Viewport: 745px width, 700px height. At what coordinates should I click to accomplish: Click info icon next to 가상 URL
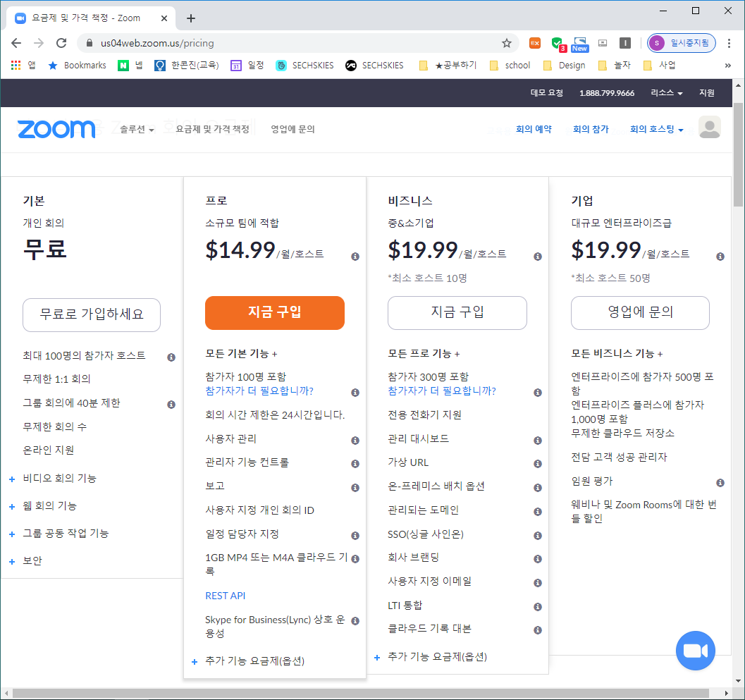(x=537, y=464)
